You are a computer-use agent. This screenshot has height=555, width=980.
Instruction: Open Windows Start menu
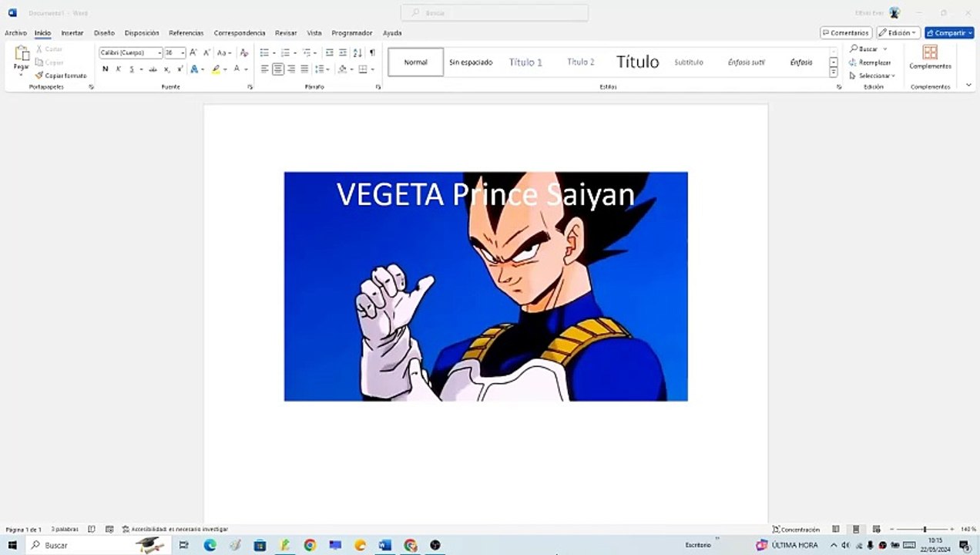click(12, 545)
